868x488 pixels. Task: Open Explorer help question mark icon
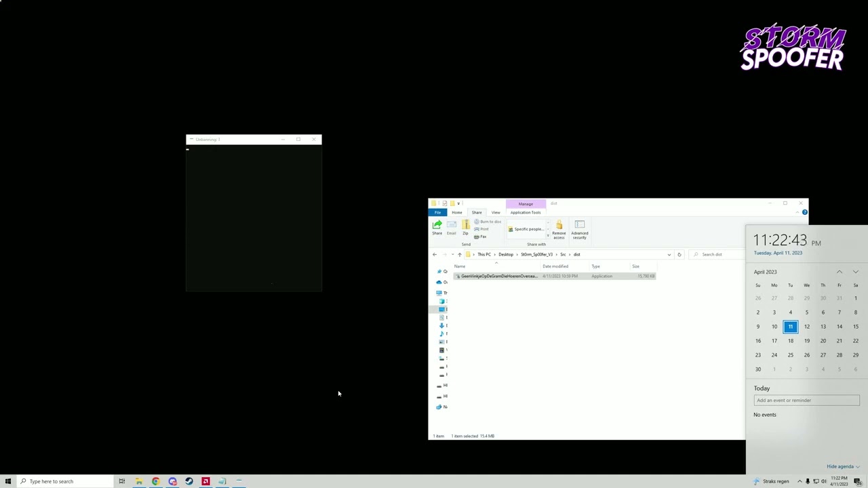click(x=804, y=212)
